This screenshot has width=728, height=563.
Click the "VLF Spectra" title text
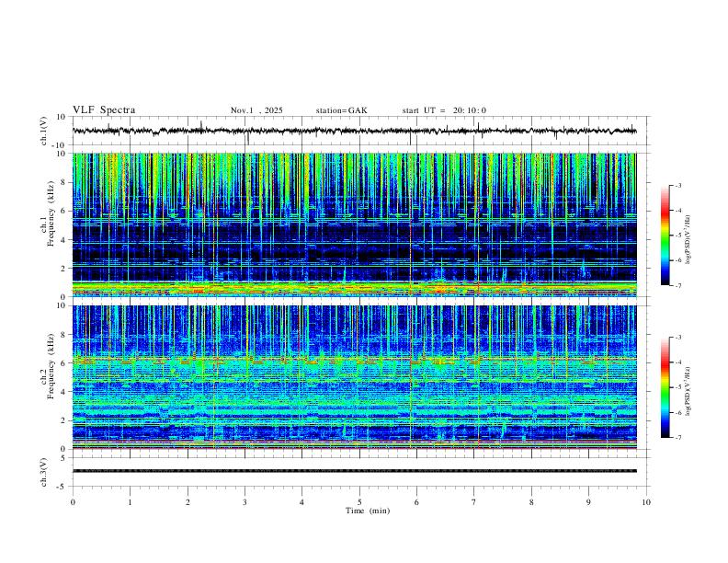click(x=104, y=110)
